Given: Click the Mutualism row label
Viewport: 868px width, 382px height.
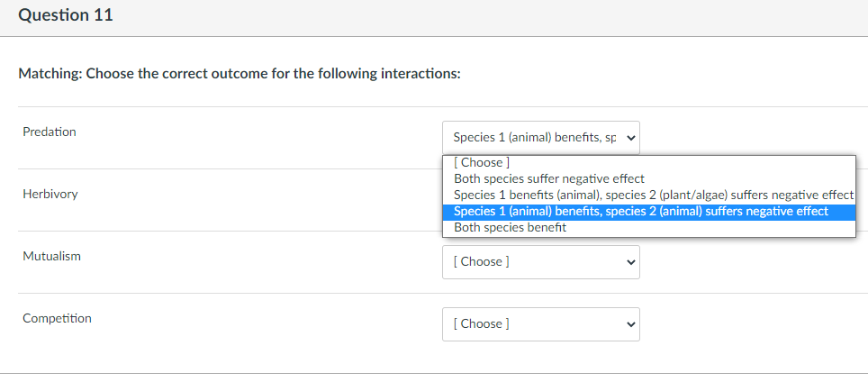Looking at the screenshot, I should (51, 257).
